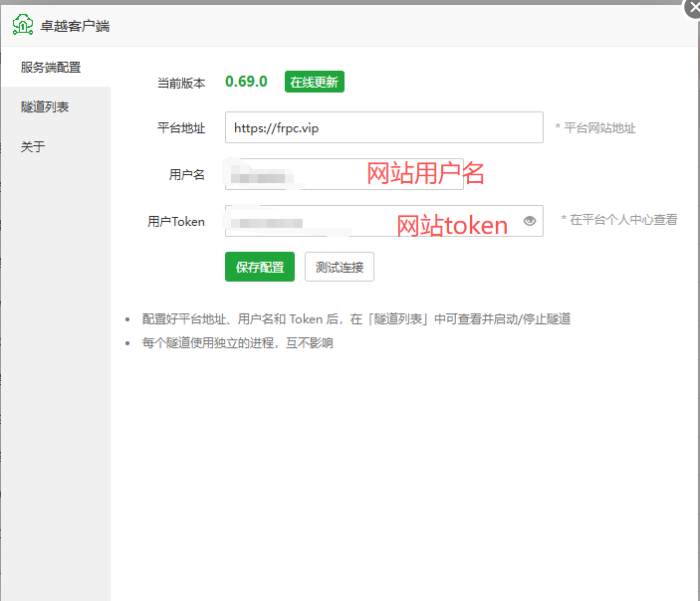Image resolution: width=700 pixels, height=601 pixels.
Task: Close the dialog with the X button
Action: (x=693, y=8)
